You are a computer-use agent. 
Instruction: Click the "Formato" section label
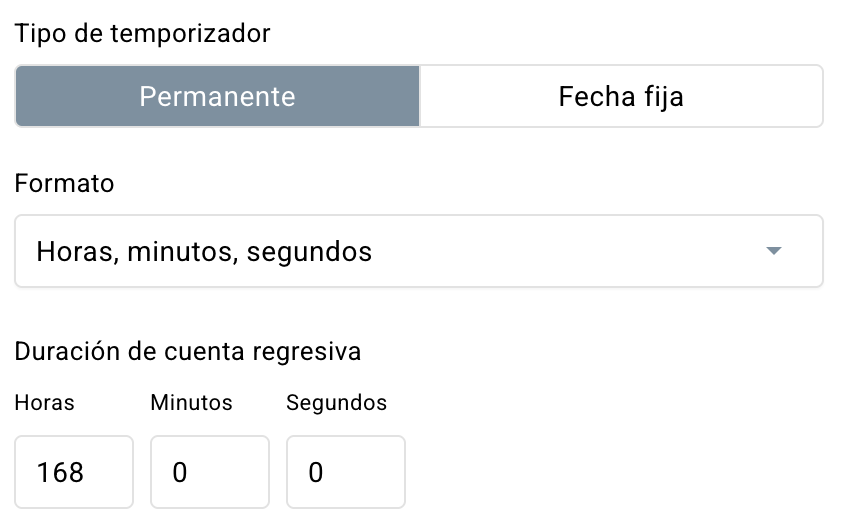tap(64, 184)
